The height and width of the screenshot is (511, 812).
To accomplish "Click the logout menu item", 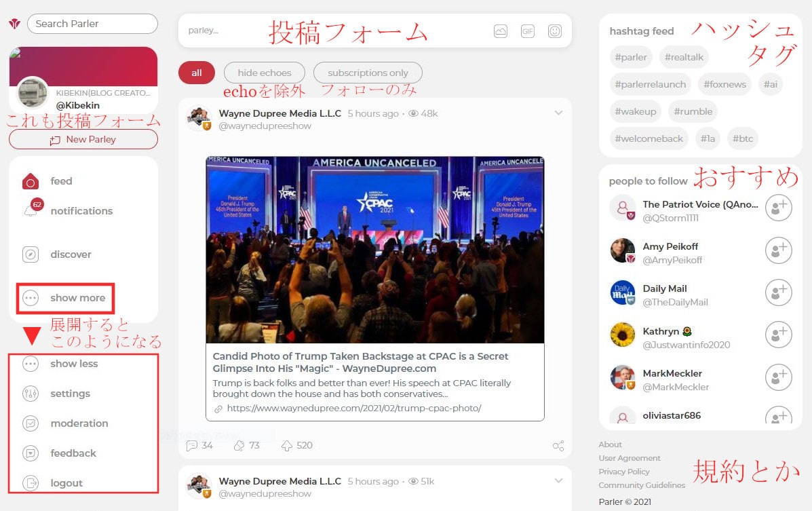I will (66, 483).
